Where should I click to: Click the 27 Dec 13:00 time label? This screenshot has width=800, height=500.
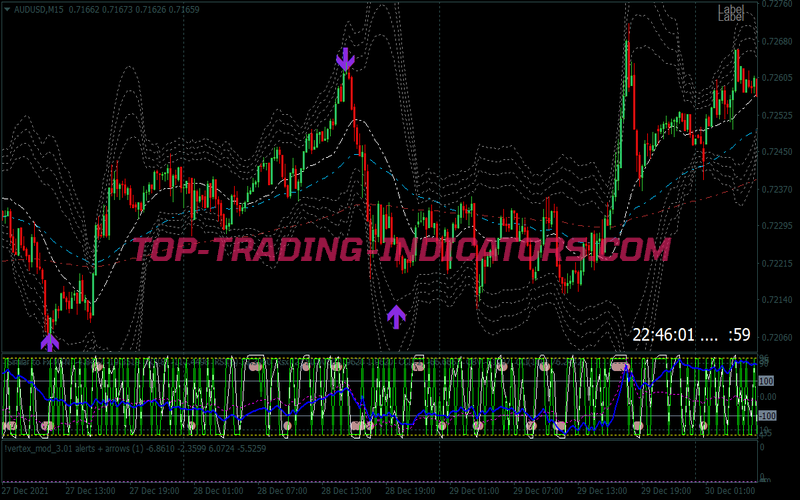tap(90, 491)
